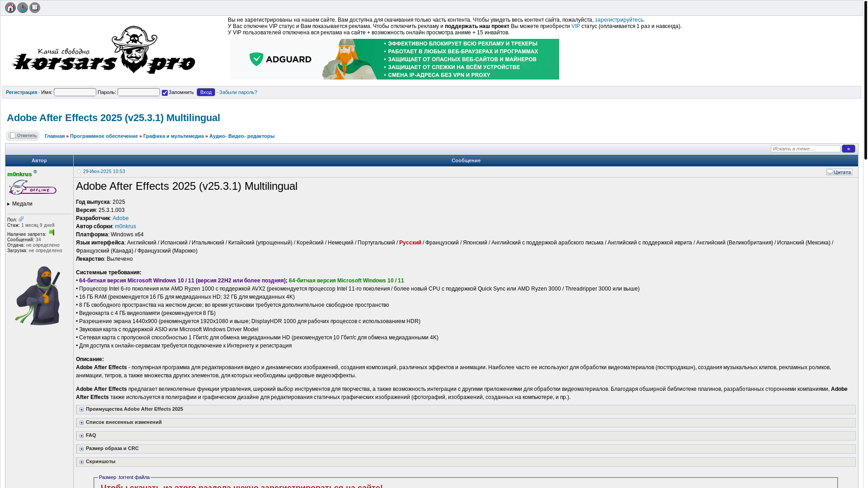Screen dimensions: 868x488
Task: Click the page vertical scrollbar thumb
Action: tap(866, 80)
